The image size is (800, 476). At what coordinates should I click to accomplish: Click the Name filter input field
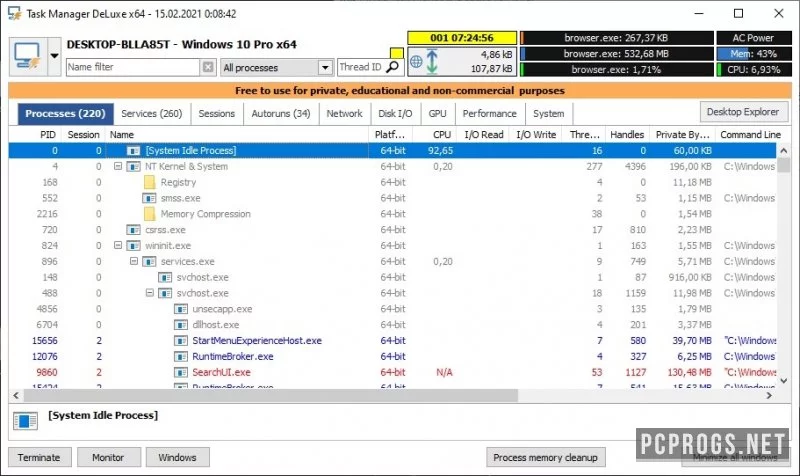[133, 67]
